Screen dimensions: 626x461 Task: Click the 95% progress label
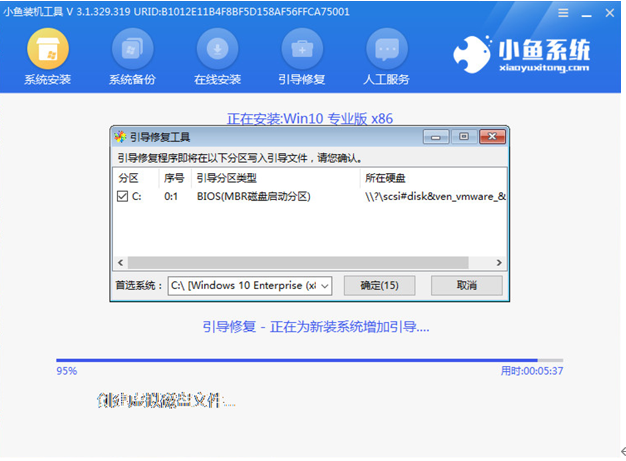coord(67,371)
